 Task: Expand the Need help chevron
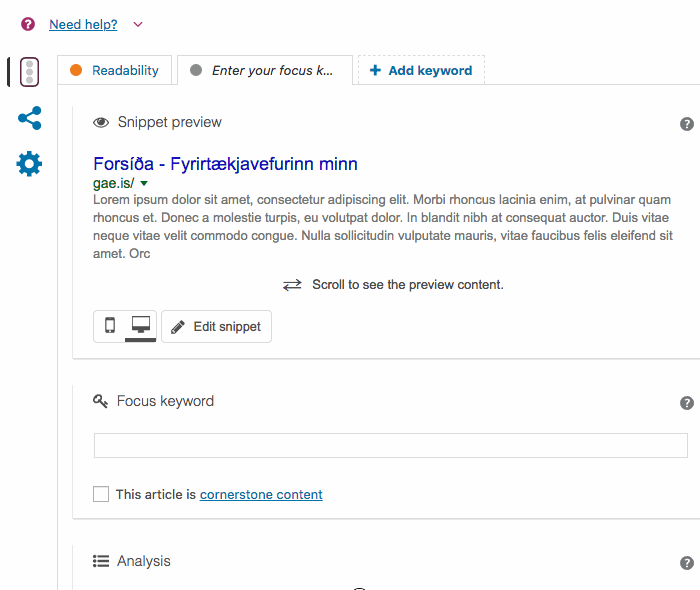coord(137,24)
